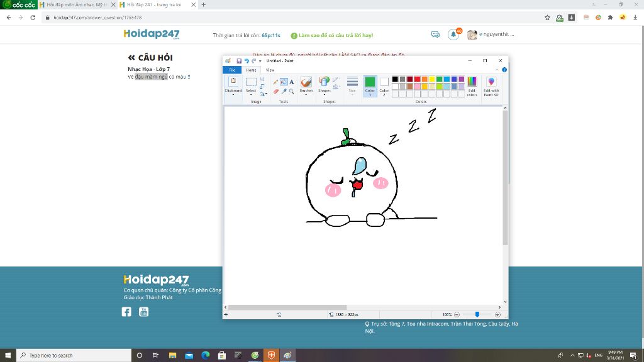Click Windows taskbar search box

pos(74,356)
